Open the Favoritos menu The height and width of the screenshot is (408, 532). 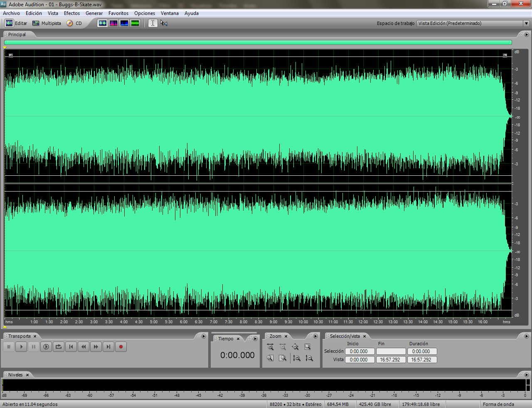118,13
